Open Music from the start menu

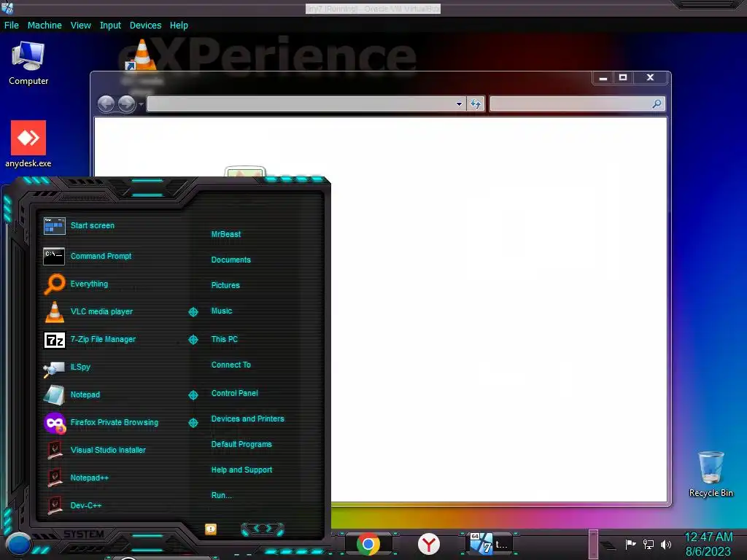pyautogui.click(x=222, y=311)
